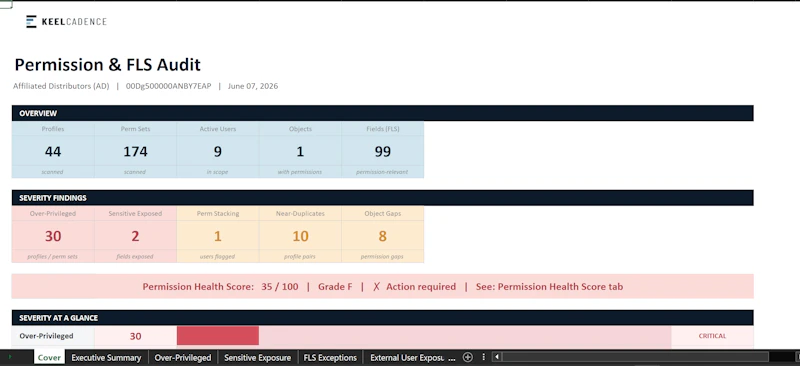The width and height of the screenshot is (800, 366).
Task: Switch to the Cover sheet tab
Action: pyautogui.click(x=49, y=357)
